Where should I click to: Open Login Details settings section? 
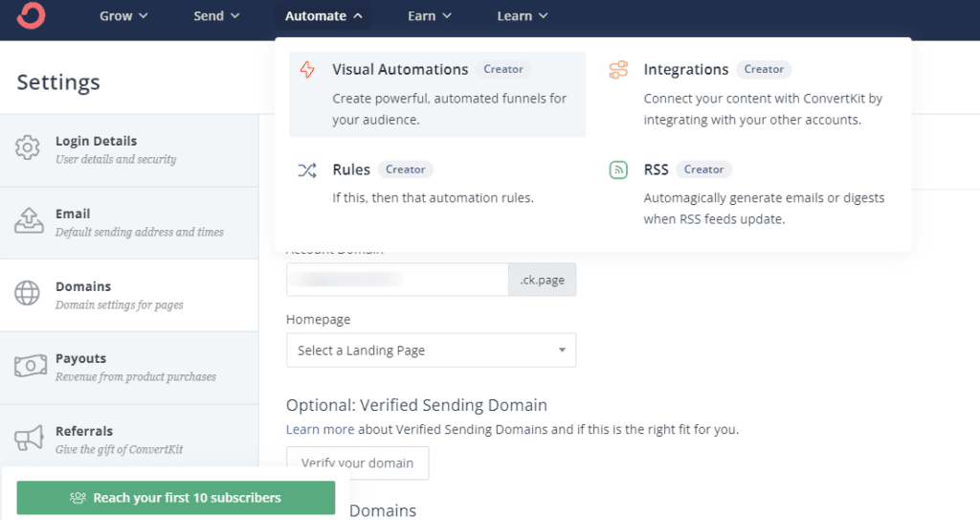129,150
